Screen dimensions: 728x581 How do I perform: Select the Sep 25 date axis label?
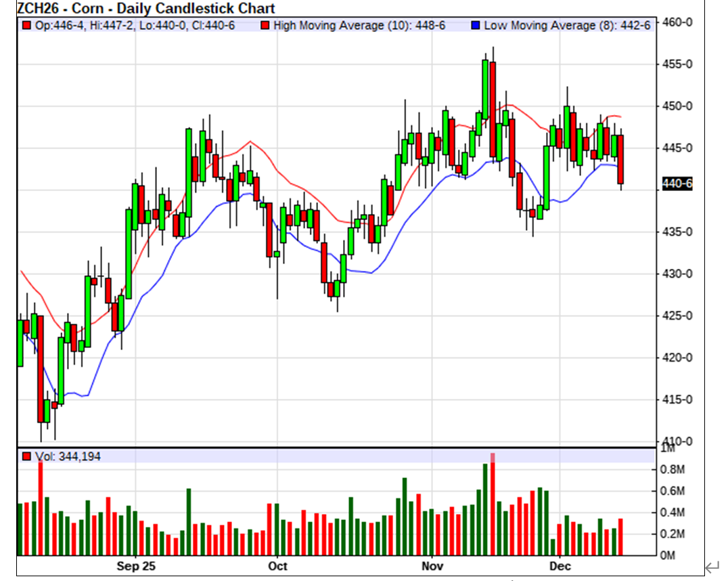click(136, 566)
